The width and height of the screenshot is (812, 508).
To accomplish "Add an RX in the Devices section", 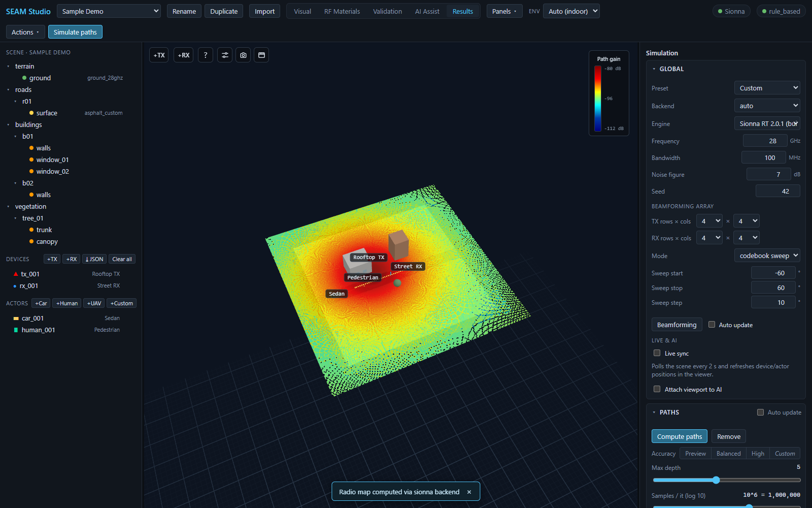I will point(72,259).
